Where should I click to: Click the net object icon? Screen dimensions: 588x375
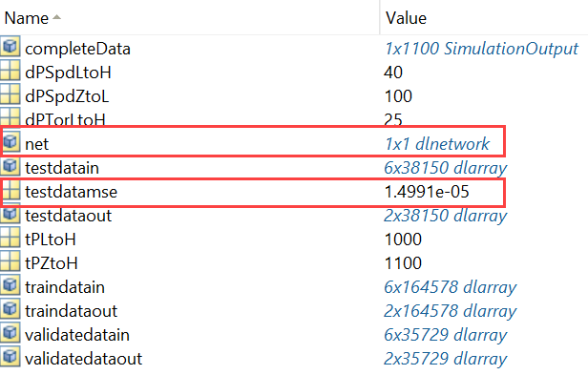(x=10, y=142)
